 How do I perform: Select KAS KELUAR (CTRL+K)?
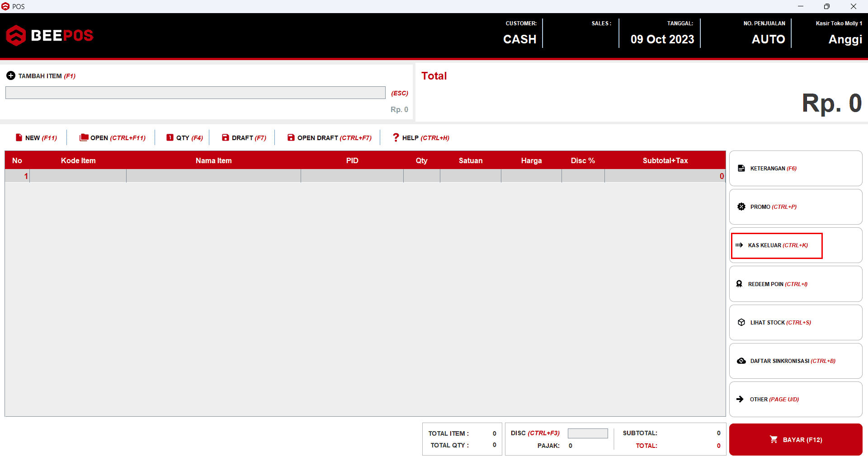(x=796, y=245)
